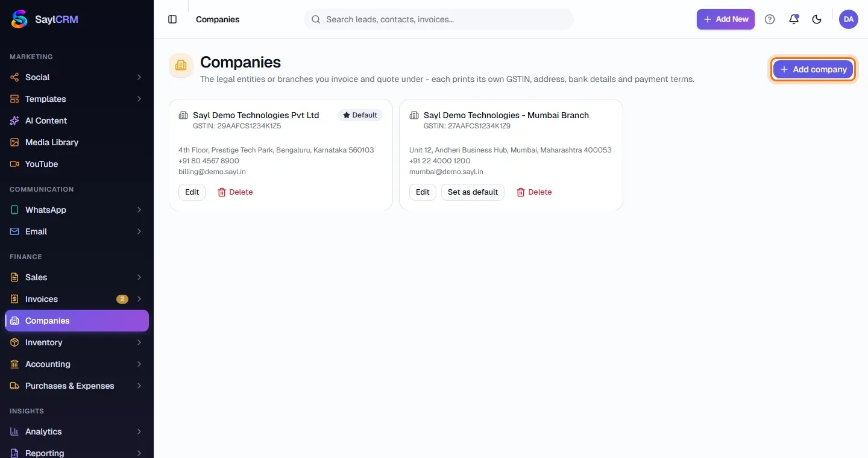Click the Sales document icon
Screen dimensions: 868x458
(14, 277)
